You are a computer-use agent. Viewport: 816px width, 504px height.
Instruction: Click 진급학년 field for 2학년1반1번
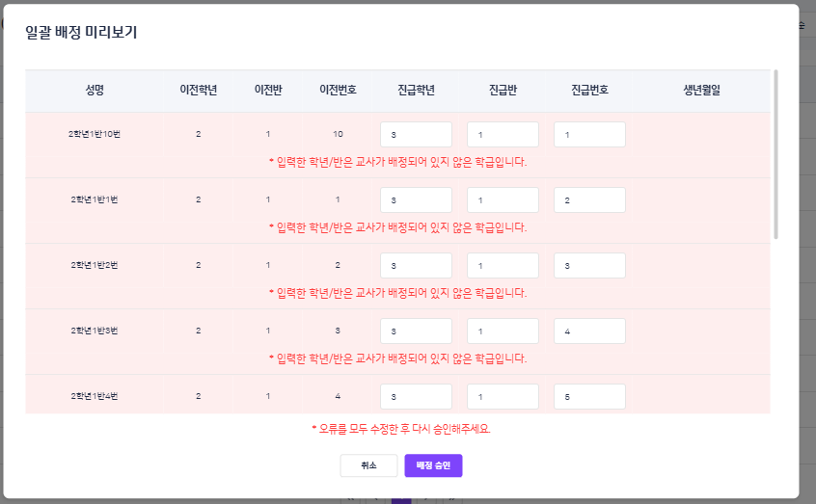(416, 200)
